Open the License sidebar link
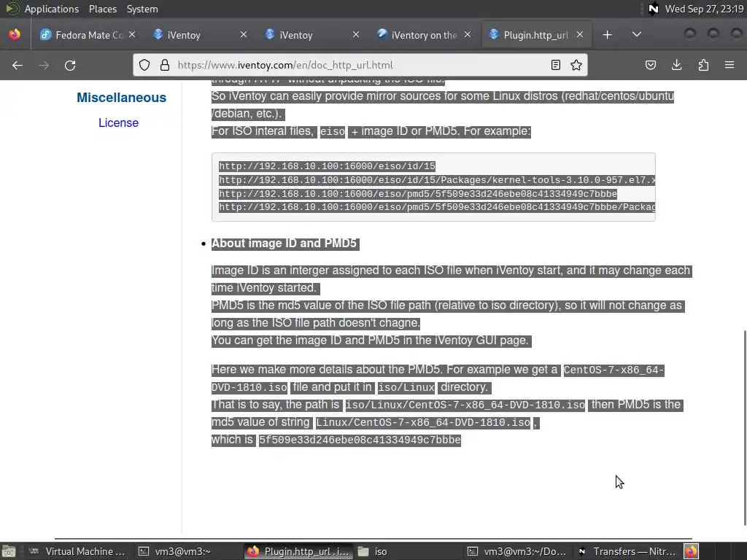The image size is (747, 560). [x=118, y=122]
